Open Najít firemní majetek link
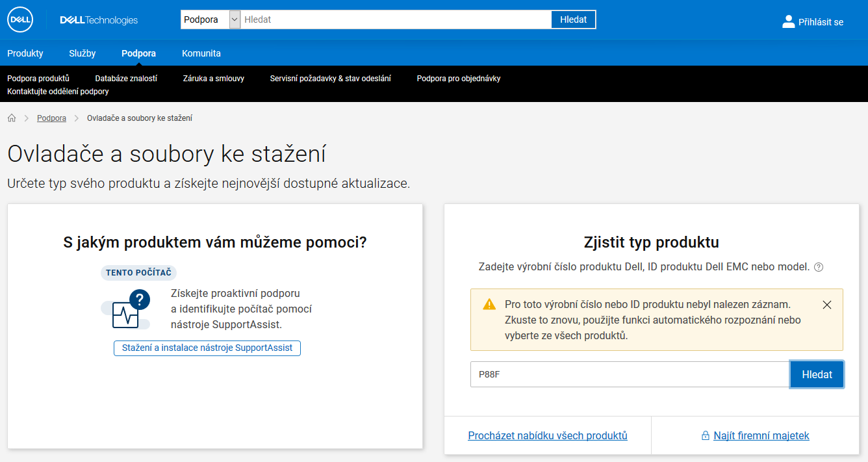The width and height of the screenshot is (868, 462). [761, 435]
